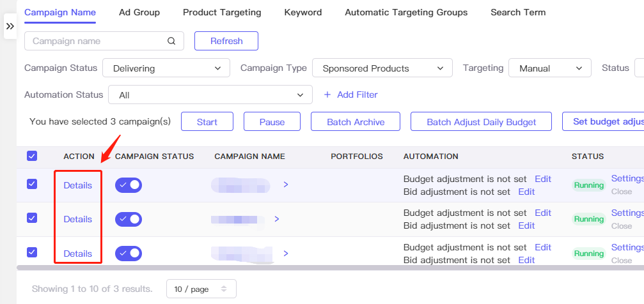The width and height of the screenshot is (644, 304).
Task: Click the Batch Adjust Daily Budget button
Action: 482,122
